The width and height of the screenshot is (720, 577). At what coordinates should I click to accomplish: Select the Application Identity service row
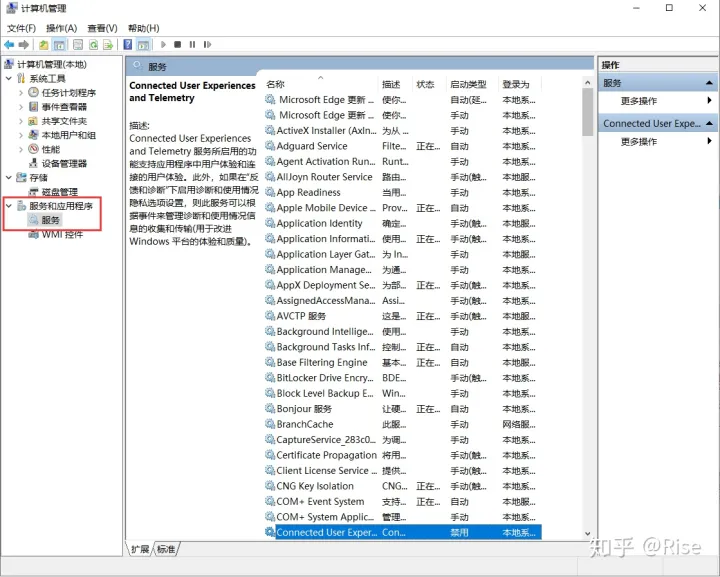pos(403,224)
